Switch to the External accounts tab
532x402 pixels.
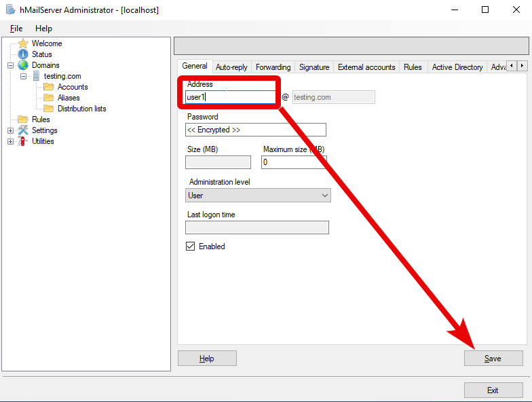click(x=366, y=67)
